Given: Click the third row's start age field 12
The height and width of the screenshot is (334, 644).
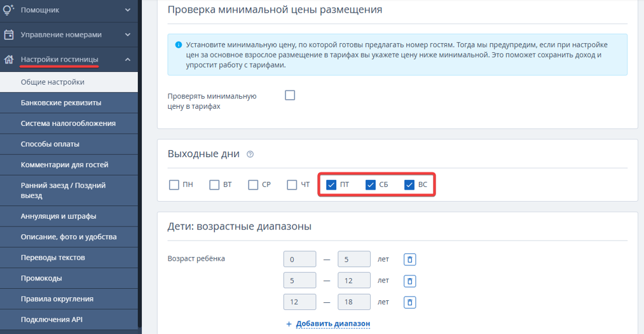Looking at the screenshot, I should coord(300,302).
